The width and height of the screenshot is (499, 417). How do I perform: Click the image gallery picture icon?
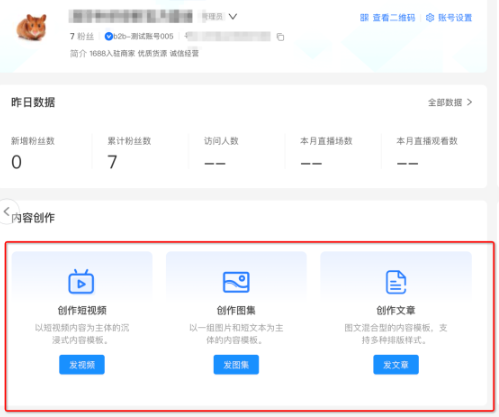(x=236, y=282)
